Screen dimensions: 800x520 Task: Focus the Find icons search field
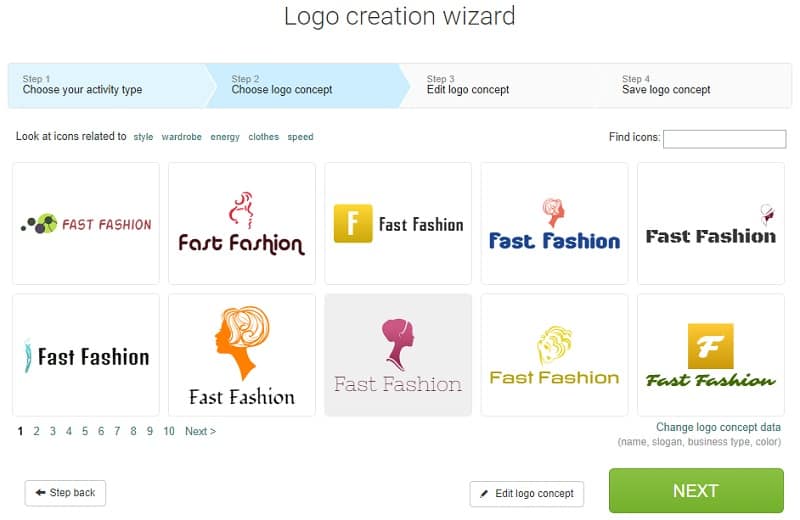coord(724,139)
